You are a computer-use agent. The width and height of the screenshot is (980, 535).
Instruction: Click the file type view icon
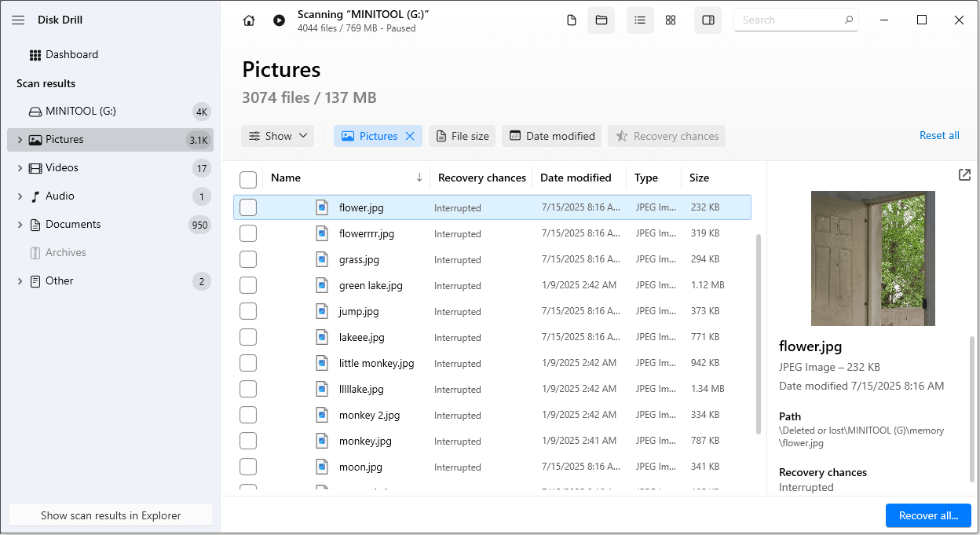[x=571, y=20]
